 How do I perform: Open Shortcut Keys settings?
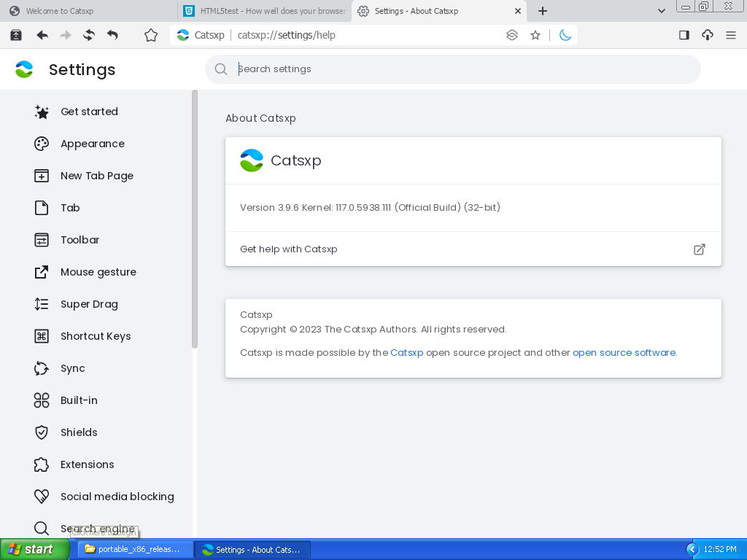(x=96, y=336)
